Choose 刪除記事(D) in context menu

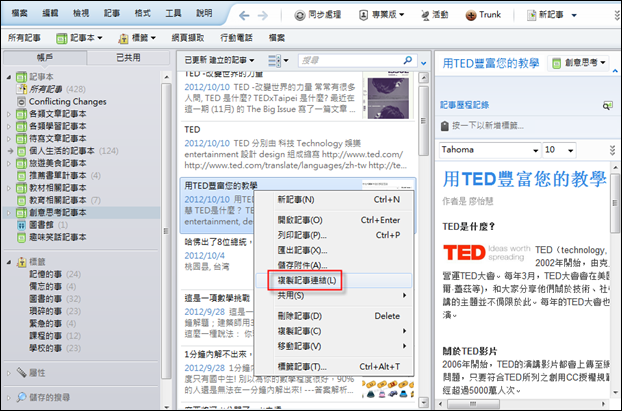coord(334,316)
